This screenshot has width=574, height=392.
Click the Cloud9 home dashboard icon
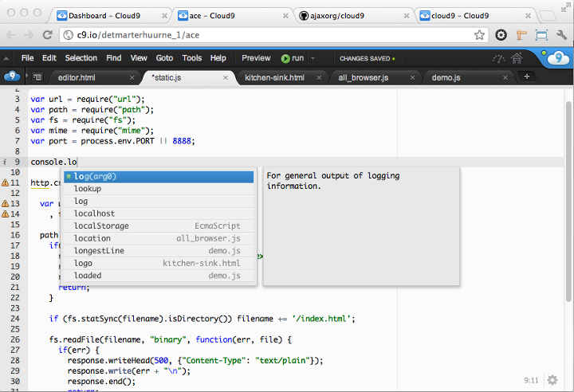pos(517,58)
